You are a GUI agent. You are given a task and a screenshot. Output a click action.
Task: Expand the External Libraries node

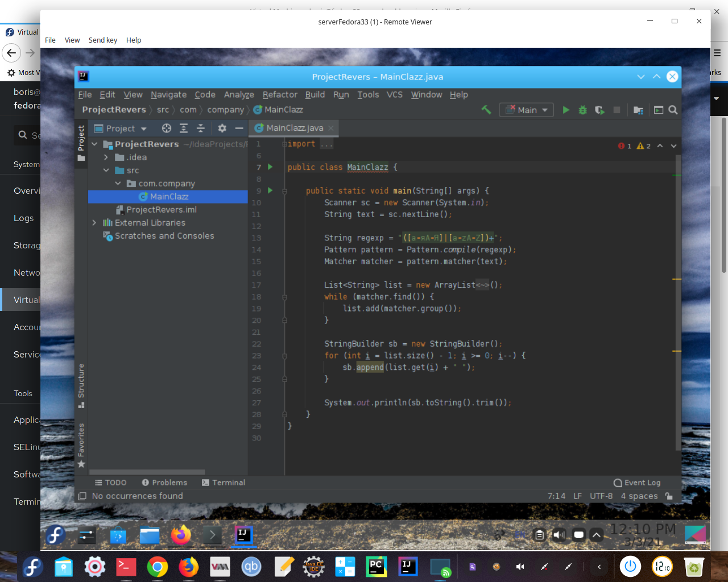tap(94, 223)
